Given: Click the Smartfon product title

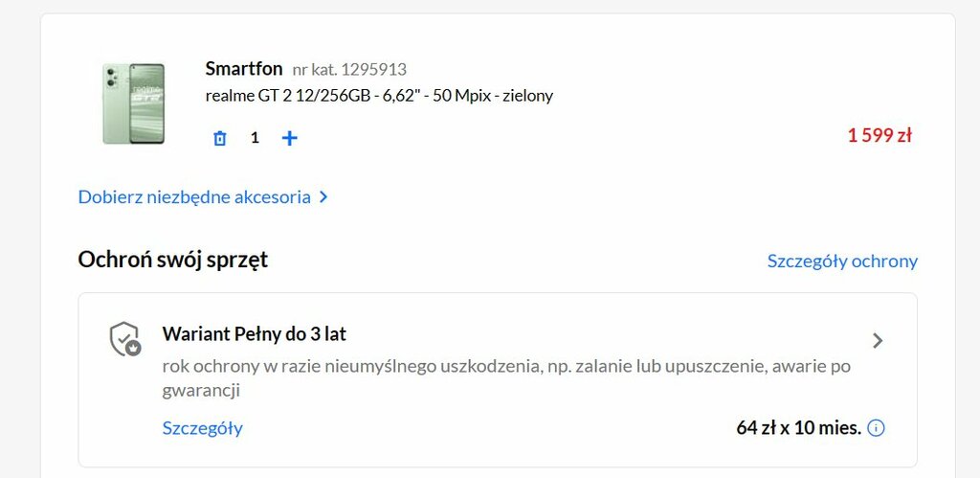Looking at the screenshot, I should (244, 68).
